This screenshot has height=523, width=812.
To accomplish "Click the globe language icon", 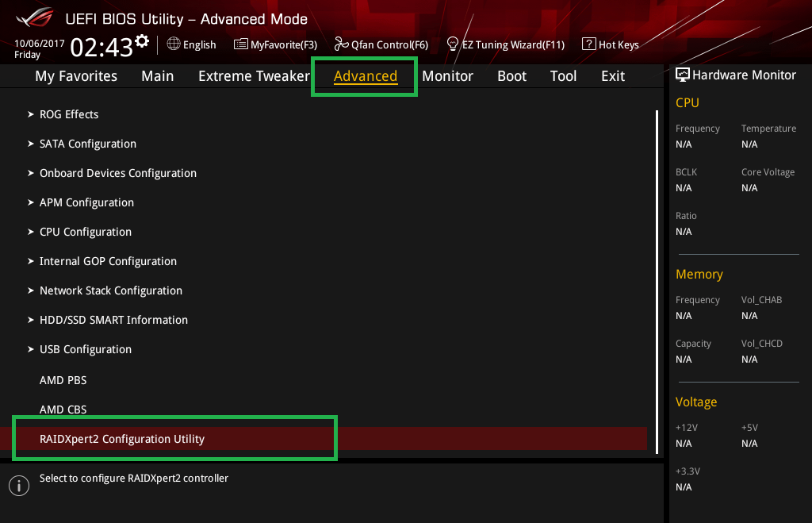I will point(174,44).
